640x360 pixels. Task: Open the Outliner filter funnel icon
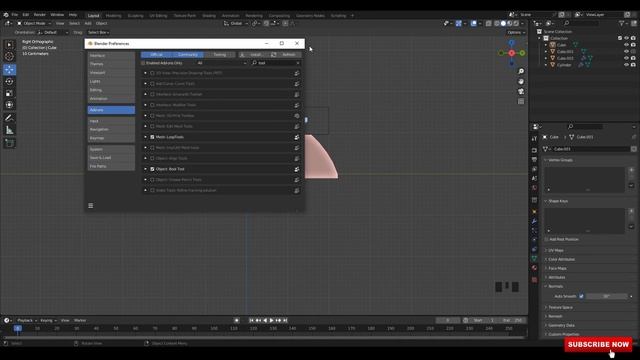pos(622,23)
